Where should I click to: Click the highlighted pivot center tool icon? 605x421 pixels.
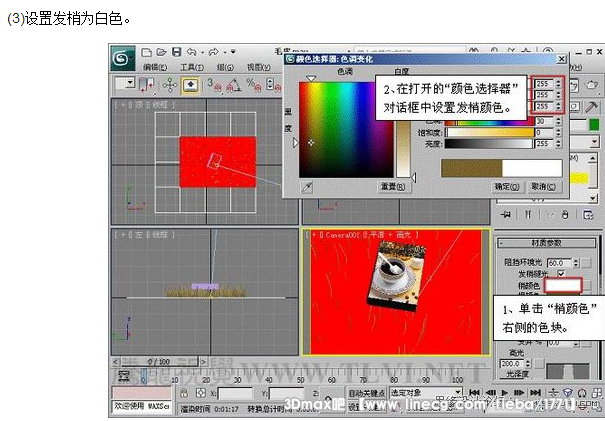click(190, 85)
